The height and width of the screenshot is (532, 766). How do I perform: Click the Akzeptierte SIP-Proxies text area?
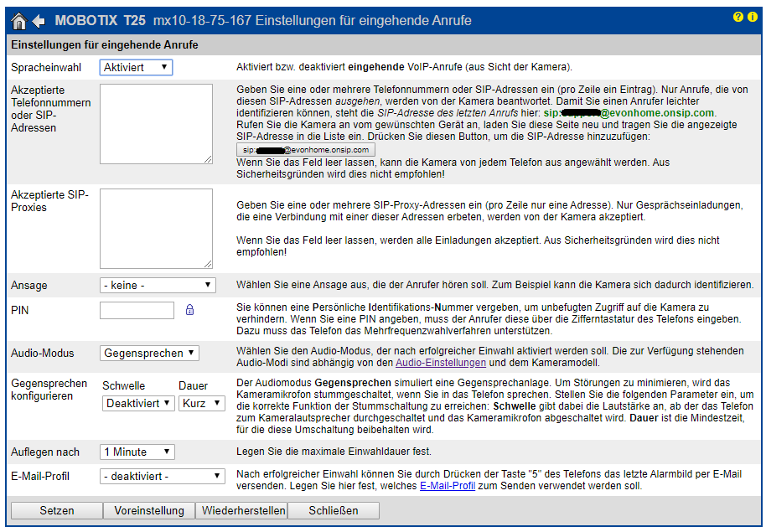(x=157, y=228)
